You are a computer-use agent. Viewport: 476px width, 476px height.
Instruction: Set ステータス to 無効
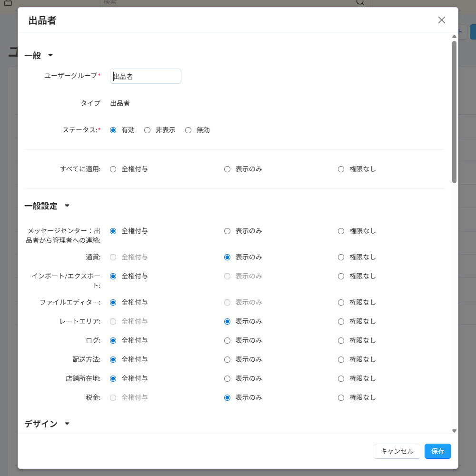pyautogui.click(x=188, y=130)
